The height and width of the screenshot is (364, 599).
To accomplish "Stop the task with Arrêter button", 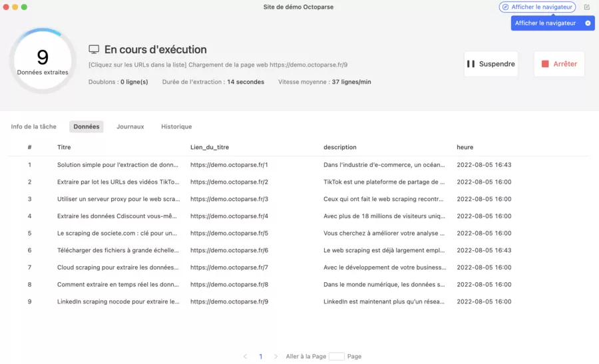I will (559, 64).
